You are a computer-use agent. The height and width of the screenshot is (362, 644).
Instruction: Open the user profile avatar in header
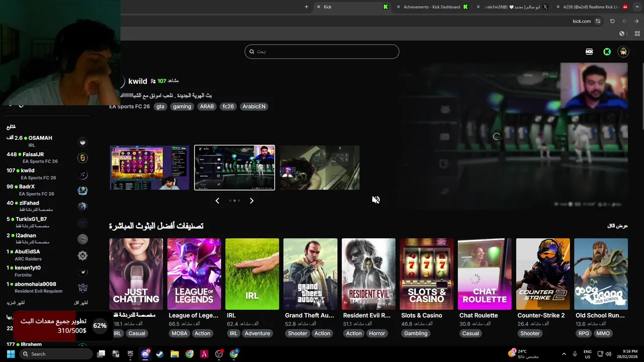[623, 52]
